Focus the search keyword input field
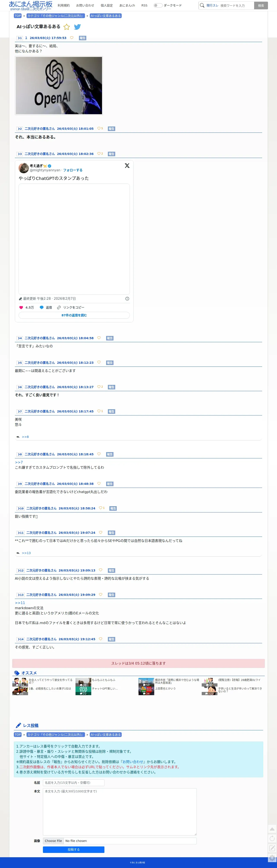Viewport: 277px width, 868px height. pyautogui.click(x=236, y=5)
